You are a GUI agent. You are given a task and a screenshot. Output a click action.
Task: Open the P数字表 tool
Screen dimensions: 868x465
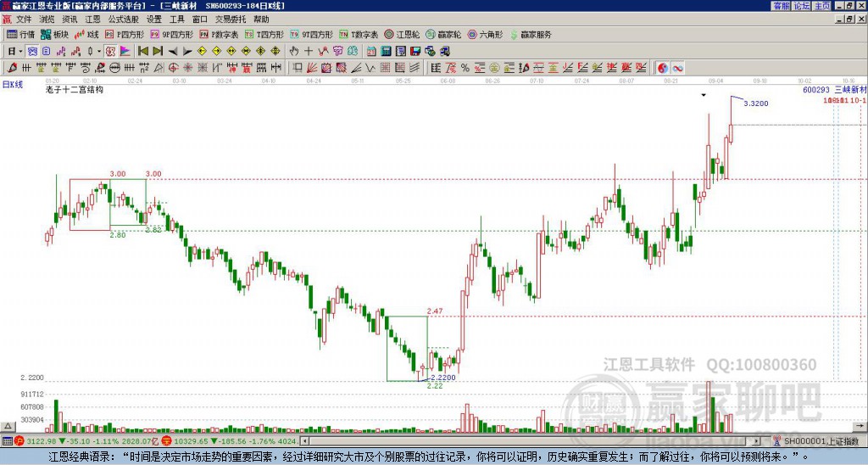(x=220, y=34)
